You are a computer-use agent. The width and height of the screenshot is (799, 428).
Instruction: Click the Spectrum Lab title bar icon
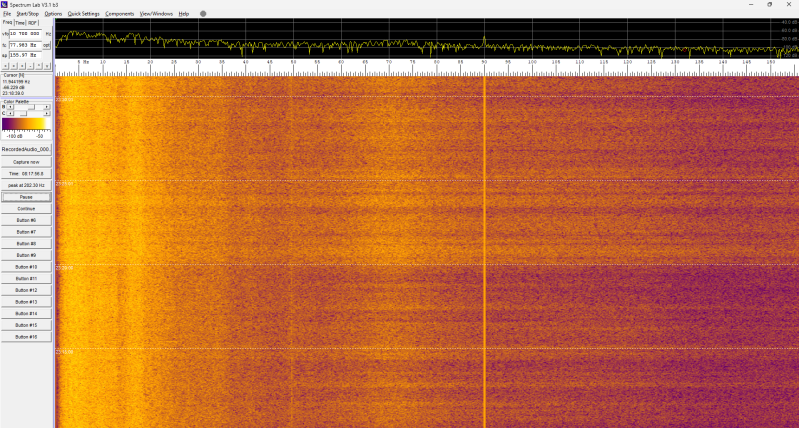click(5, 5)
